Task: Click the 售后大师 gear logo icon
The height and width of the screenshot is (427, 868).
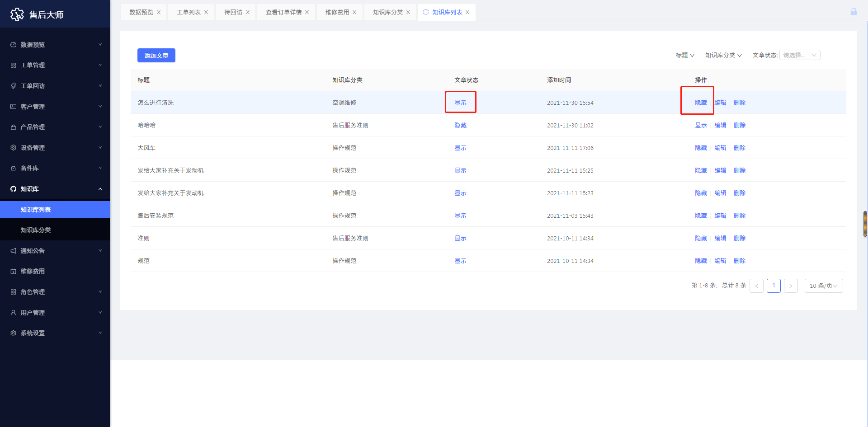Action: click(17, 14)
